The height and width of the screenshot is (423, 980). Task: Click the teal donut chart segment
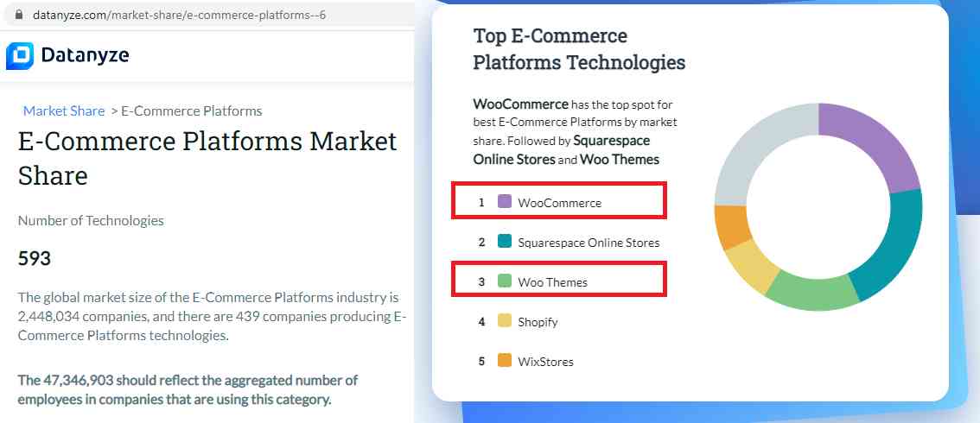(x=891, y=246)
